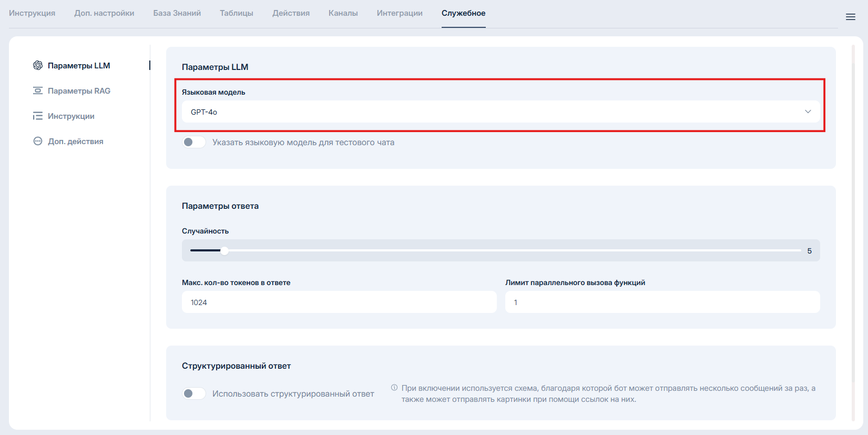
Task: Go to the Каналы tab
Action: coord(343,13)
